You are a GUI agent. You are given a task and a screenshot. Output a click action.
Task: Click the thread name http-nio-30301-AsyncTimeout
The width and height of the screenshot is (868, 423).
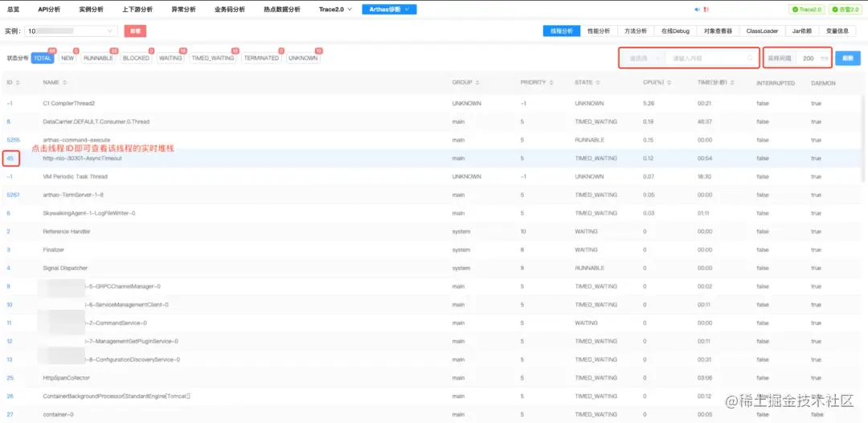(x=82, y=158)
